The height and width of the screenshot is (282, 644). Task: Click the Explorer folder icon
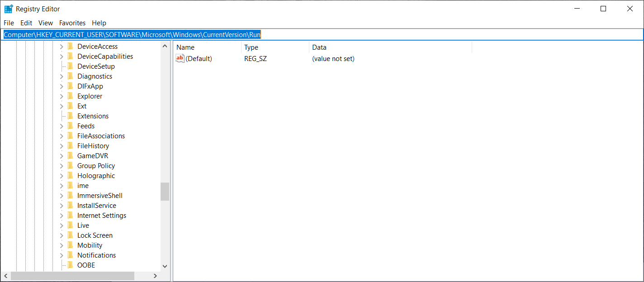click(71, 96)
